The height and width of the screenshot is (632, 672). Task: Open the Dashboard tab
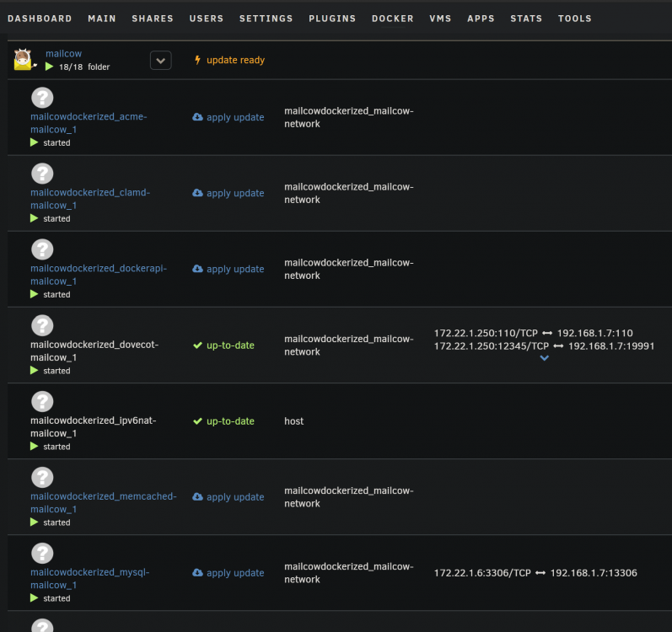[x=40, y=19]
